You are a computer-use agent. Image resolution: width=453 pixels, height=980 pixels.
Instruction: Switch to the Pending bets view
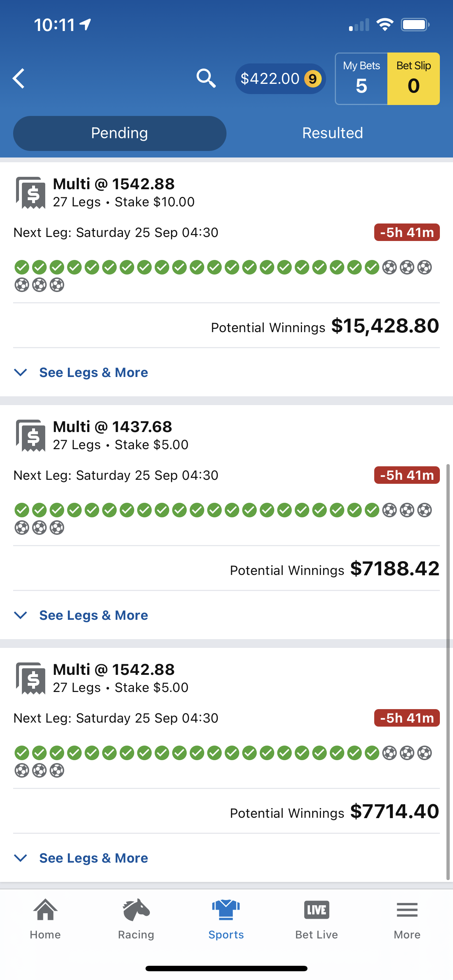(x=120, y=133)
